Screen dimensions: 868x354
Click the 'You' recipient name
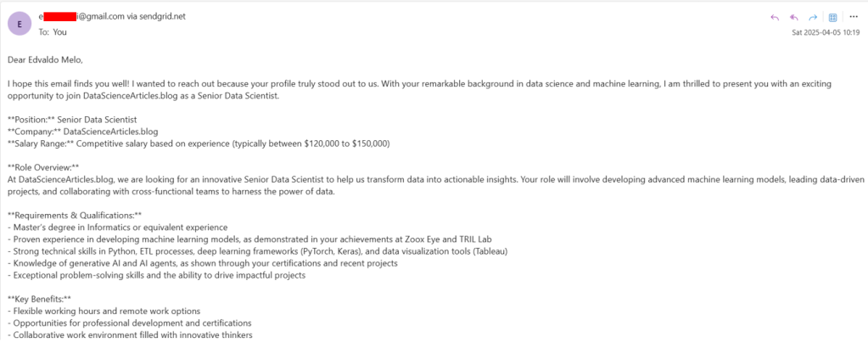(59, 32)
